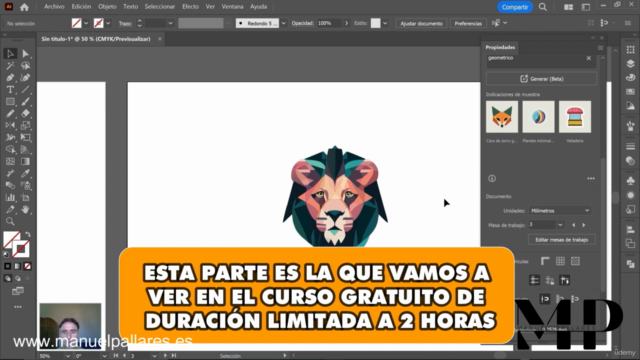Click Editar mesas de trabajo button
Screen dimensions: 640x360
click(562, 240)
